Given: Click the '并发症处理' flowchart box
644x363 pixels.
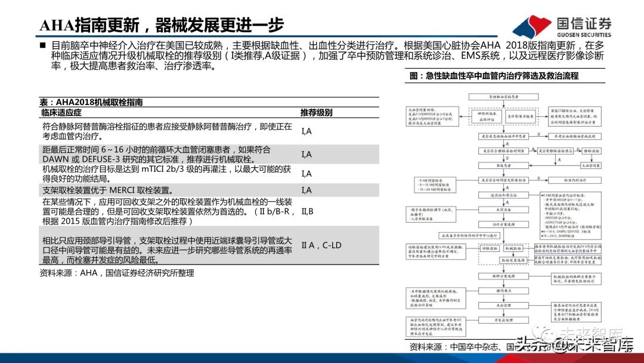Looking at the screenshot, I should coord(503,320).
